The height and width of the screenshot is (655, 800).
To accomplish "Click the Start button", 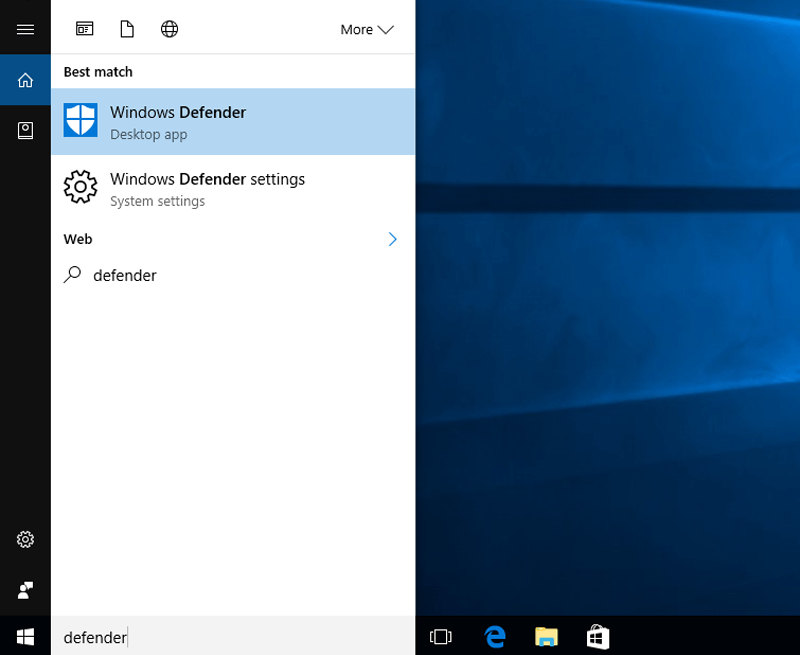I will click(24, 637).
